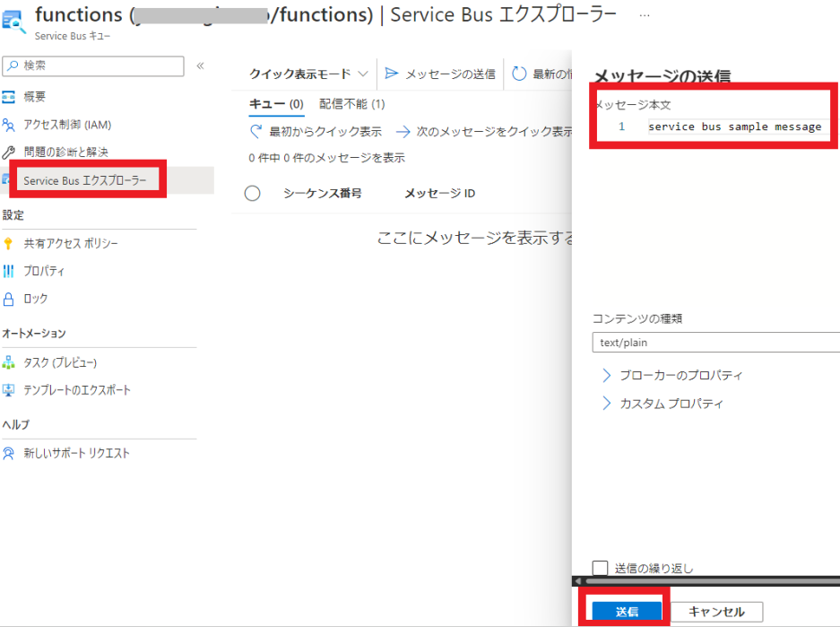Click the refresh circular arrow icon
Screen dimensions: 840x627
coord(518,74)
